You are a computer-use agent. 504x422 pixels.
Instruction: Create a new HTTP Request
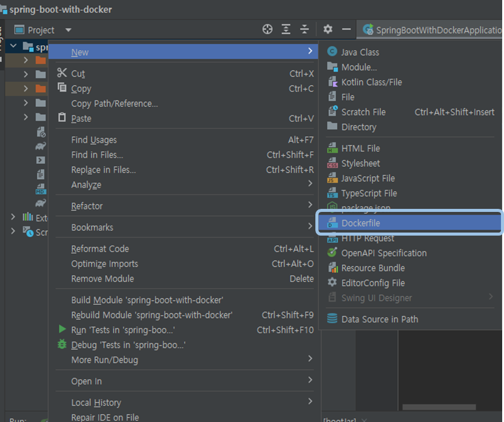(x=410, y=239)
